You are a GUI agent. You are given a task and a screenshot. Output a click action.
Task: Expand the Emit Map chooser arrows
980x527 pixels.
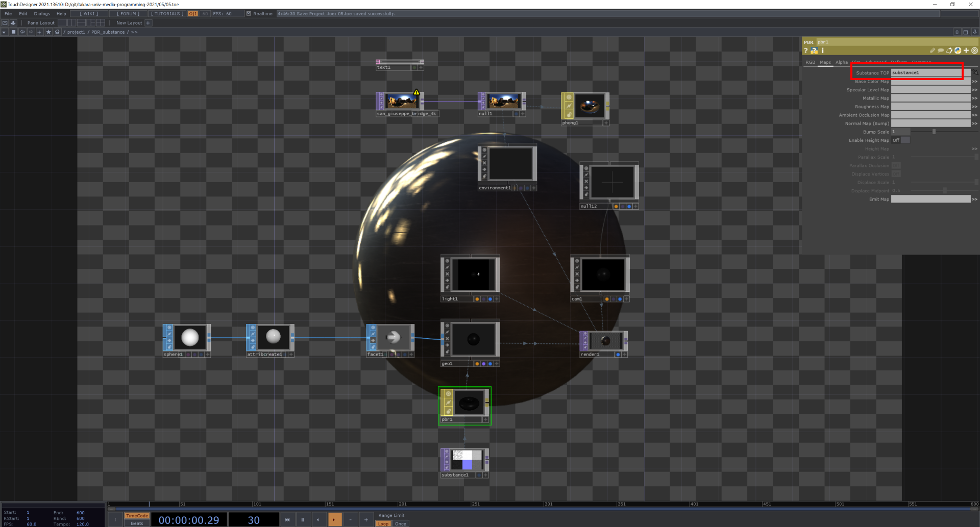point(974,199)
